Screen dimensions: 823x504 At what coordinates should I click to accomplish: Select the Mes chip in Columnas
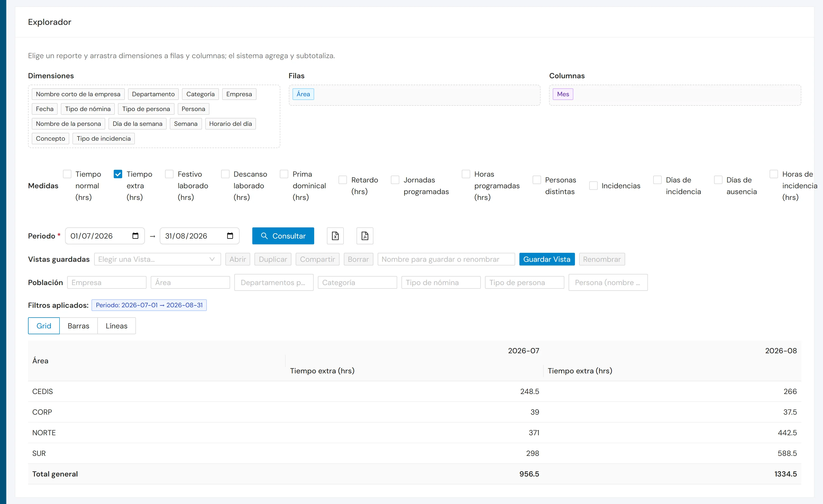click(563, 94)
